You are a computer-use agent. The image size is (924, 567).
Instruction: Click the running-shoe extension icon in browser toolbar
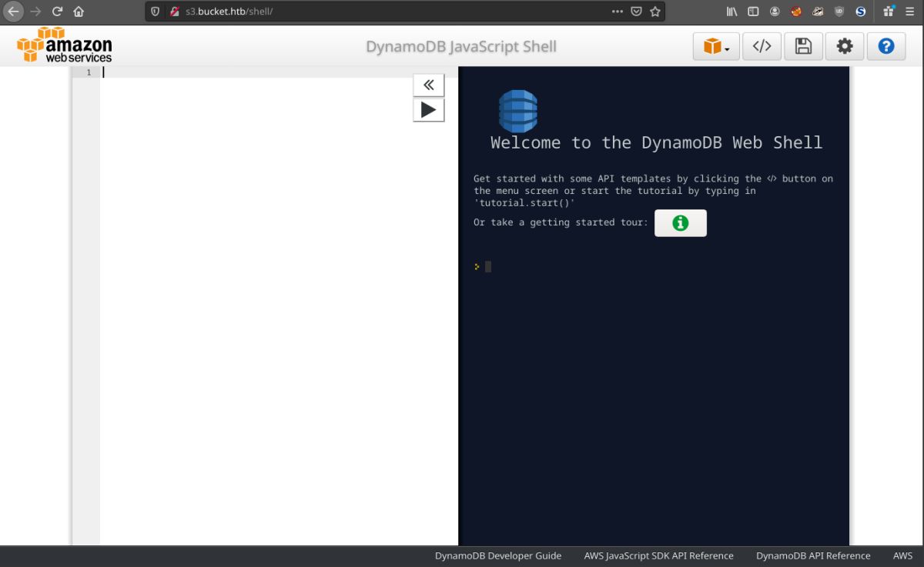(x=818, y=12)
